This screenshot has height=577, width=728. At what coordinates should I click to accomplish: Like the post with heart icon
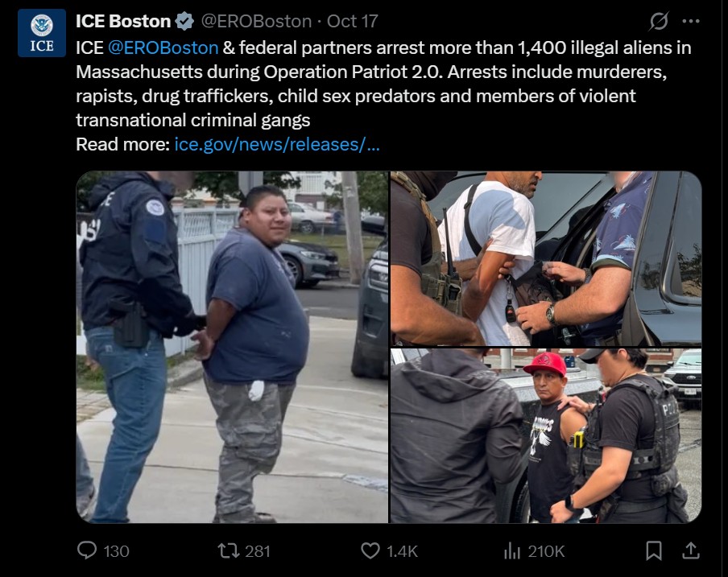tap(370, 550)
